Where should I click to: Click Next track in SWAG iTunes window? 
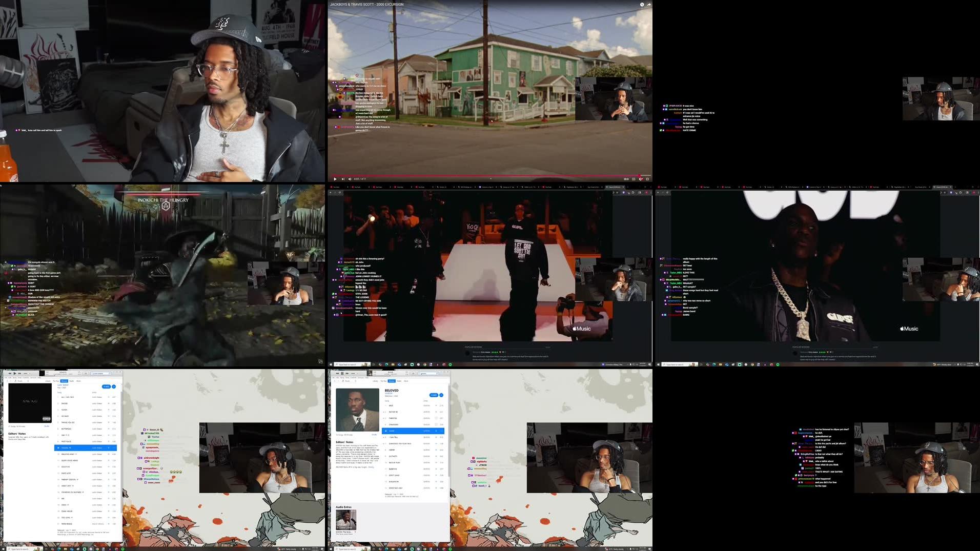(x=19, y=374)
